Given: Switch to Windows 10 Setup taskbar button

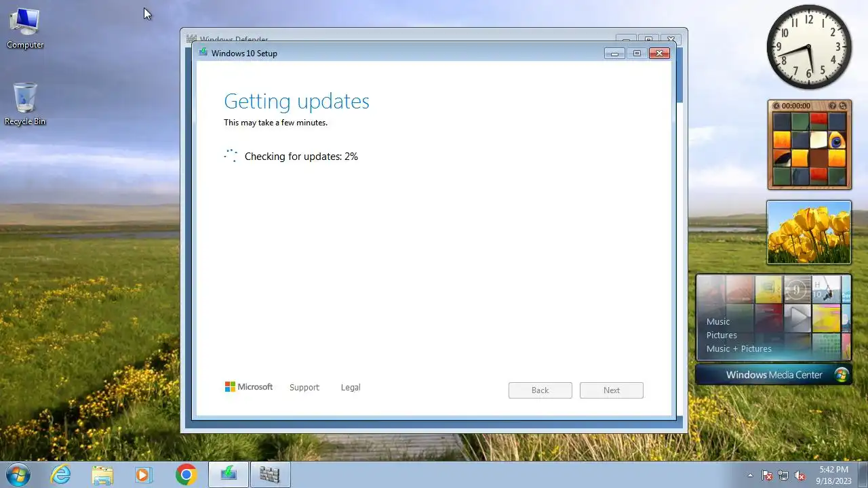Looking at the screenshot, I should [229, 474].
